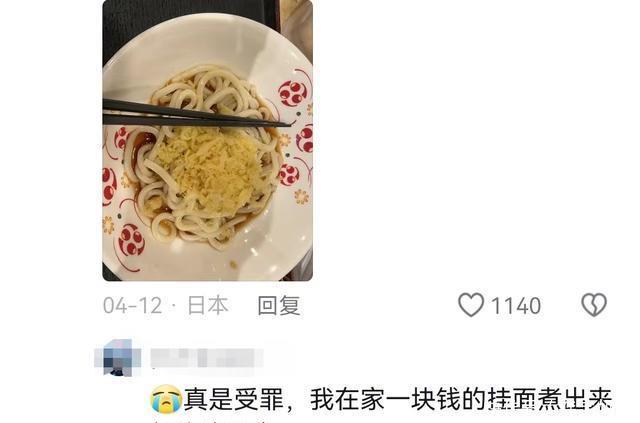640x423 pixels.
Task: Click the 1140 like count
Action: pyautogui.click(x=516, y=306)
